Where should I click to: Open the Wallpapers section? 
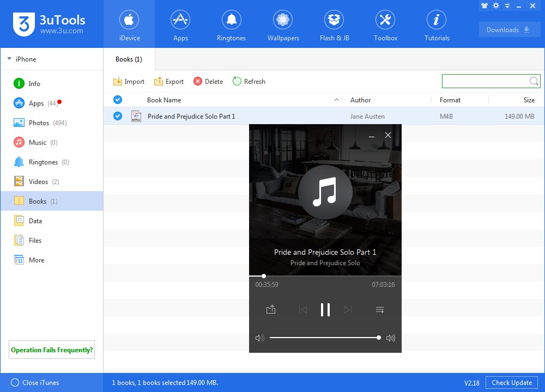(x=282, y=26)
